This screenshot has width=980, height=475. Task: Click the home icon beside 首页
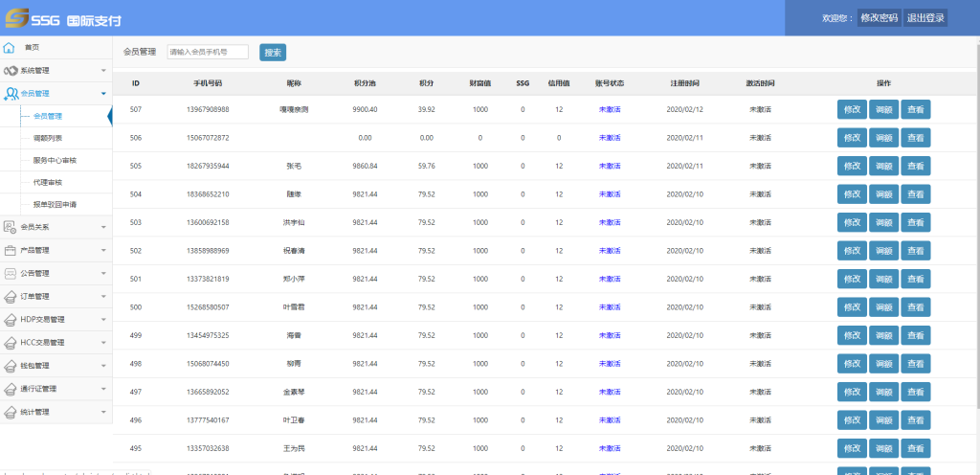click(x=10, y=47)
